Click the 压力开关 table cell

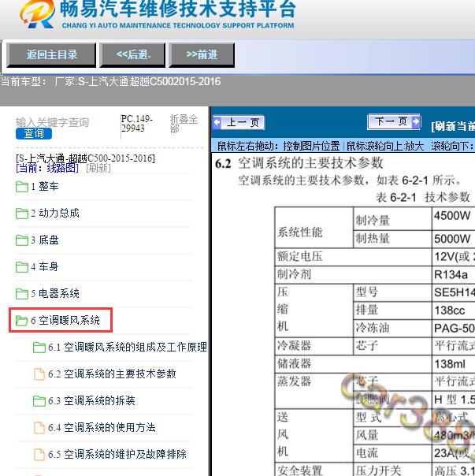(392, 470)
